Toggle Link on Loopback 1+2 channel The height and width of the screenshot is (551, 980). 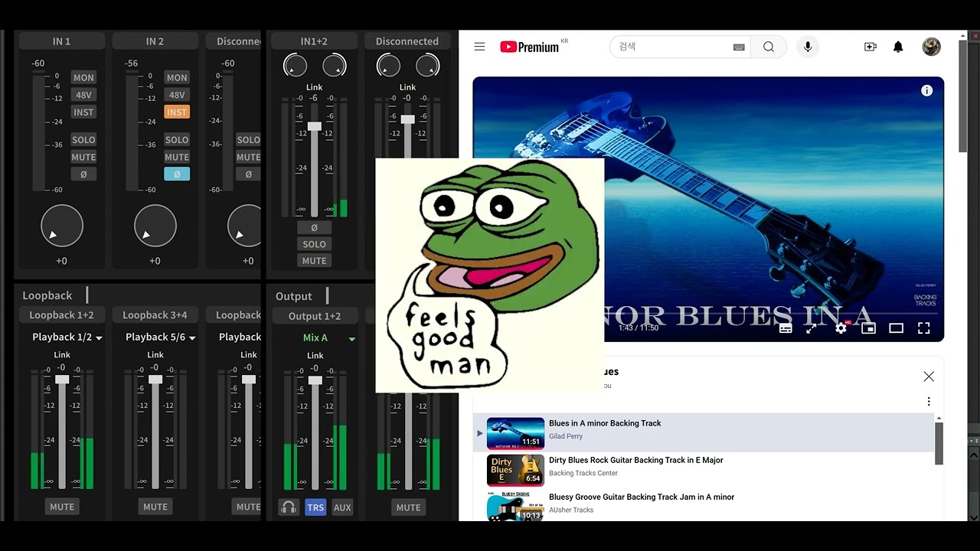(62, 355)
